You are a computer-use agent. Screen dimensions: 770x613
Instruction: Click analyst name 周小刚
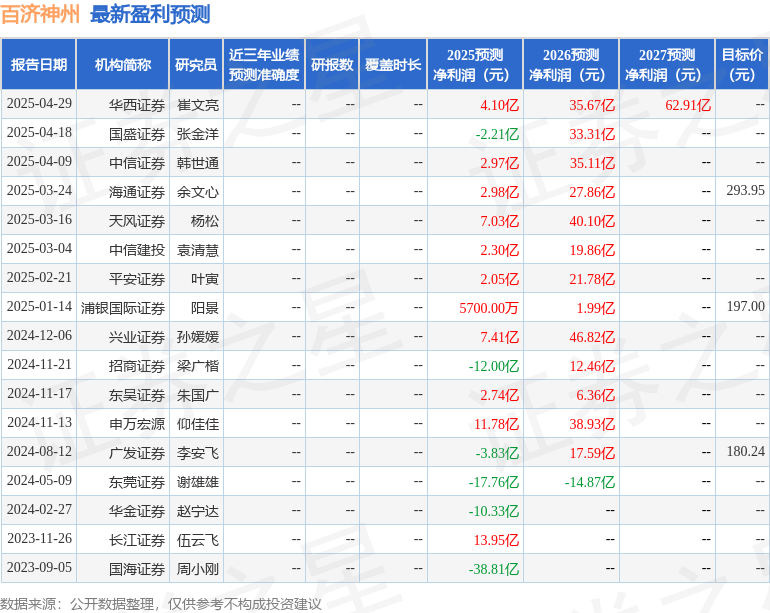point(198,569)
